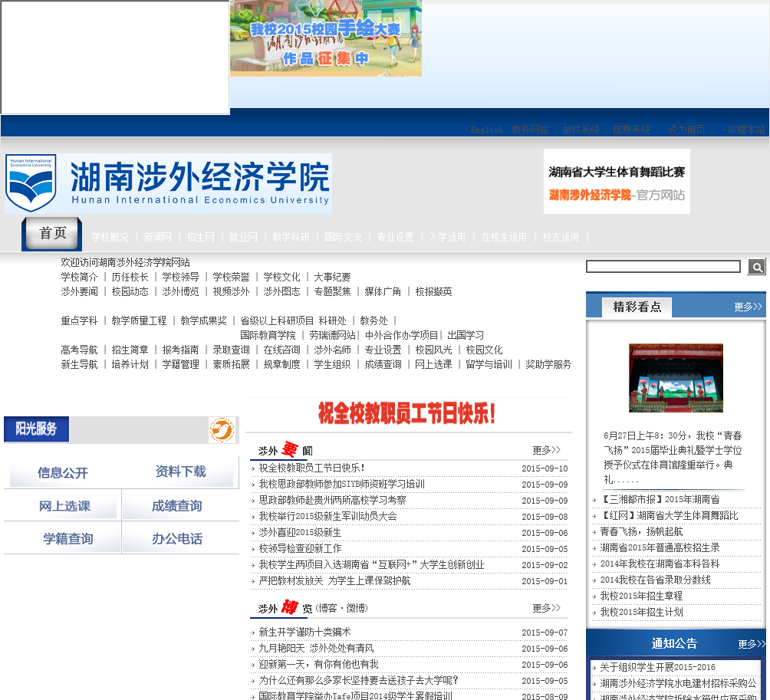Click the English link in the top bar
770x700 pixels.
pos(486,130)
